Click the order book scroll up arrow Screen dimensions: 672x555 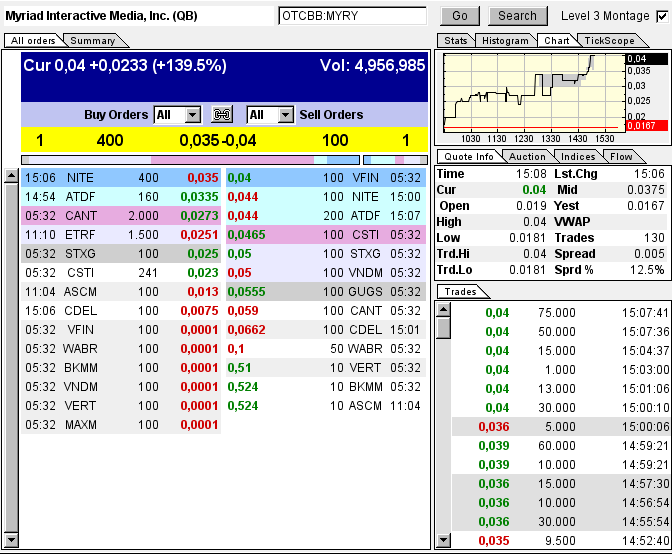coord(12,176)
